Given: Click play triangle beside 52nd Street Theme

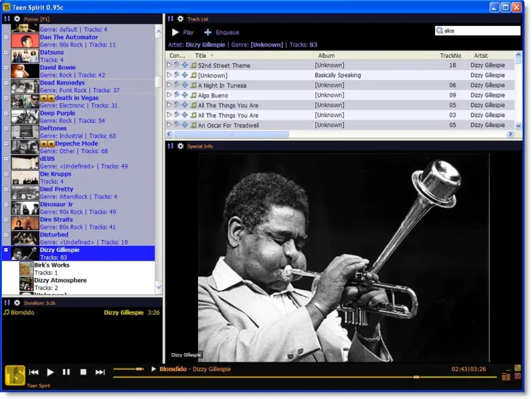Looking at the screenshot, I should tap(170, 65).
